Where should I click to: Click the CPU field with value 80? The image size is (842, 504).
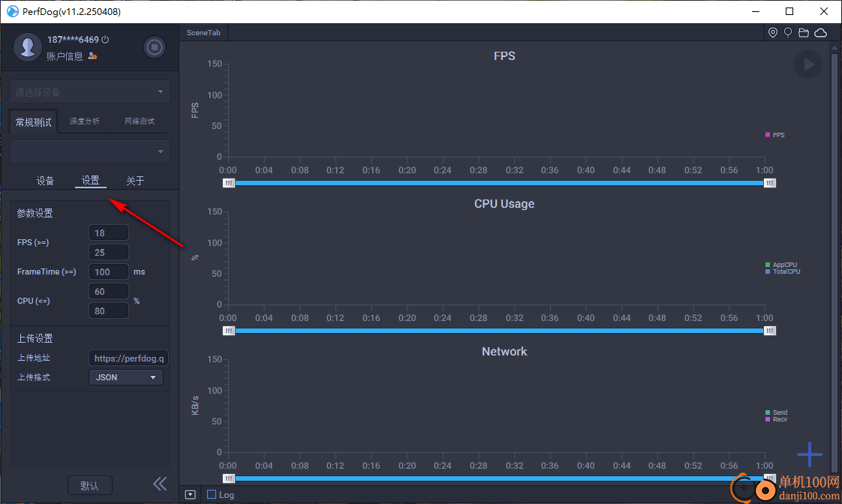tap(109, 310)
